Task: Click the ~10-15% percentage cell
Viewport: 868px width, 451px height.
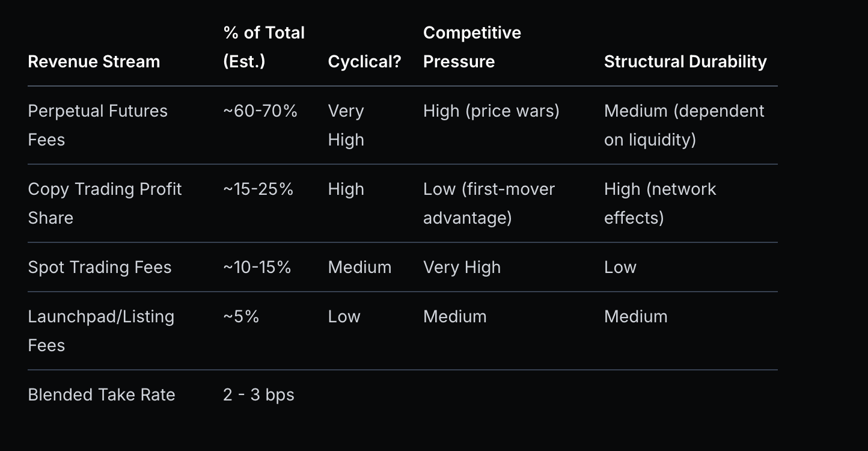Action: [x=257, y=267]
